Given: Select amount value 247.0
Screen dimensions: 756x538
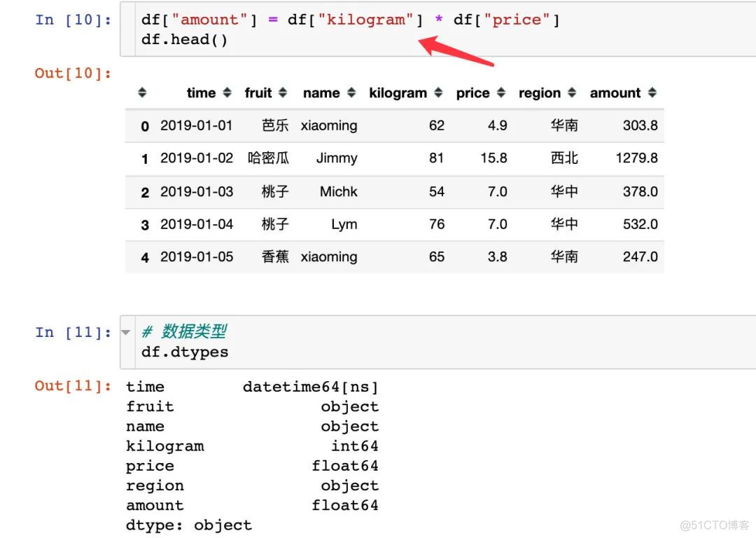Looking at the screenshot, I should coord(640,256).
